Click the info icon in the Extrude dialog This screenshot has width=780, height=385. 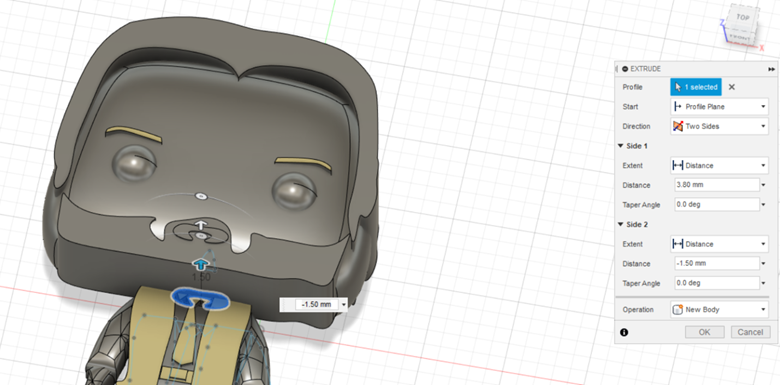[624, 332]
